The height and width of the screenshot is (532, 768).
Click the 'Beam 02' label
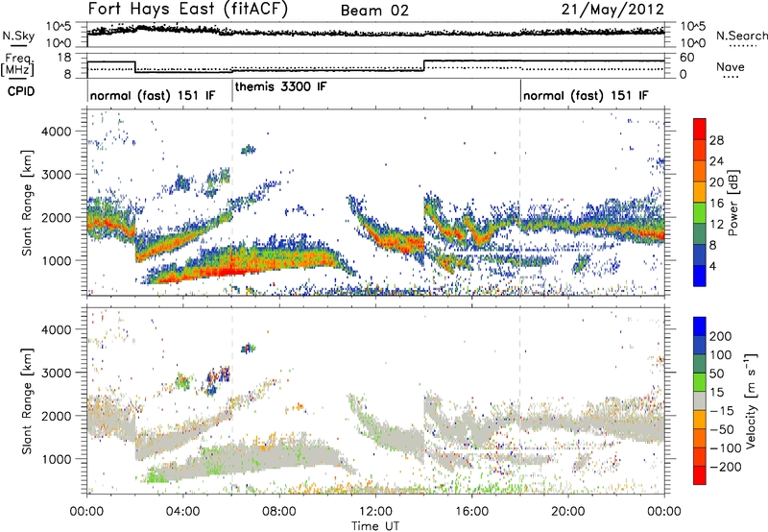click(x=374, y=11)
